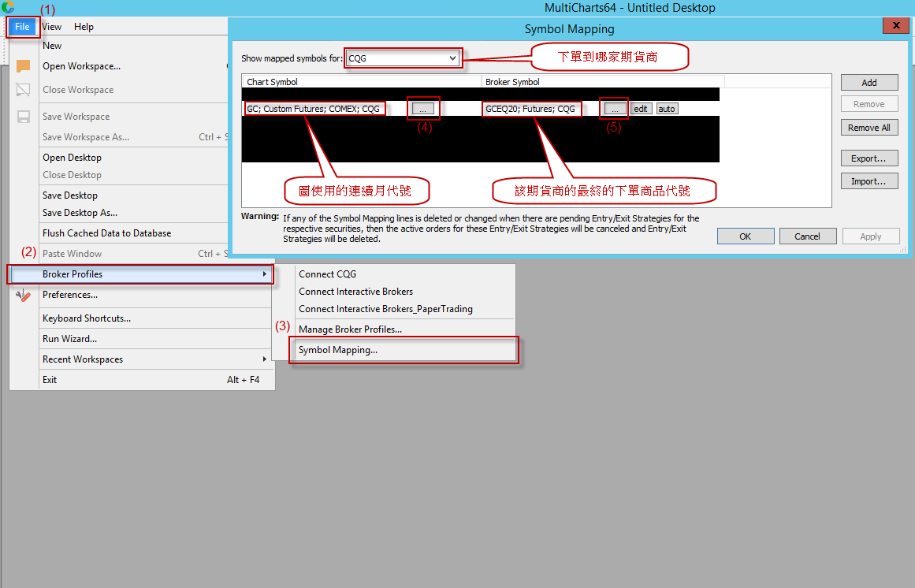Click Cancel in Symbol Mapping dialog
915x588 pixels.
[x=808, y=236]
